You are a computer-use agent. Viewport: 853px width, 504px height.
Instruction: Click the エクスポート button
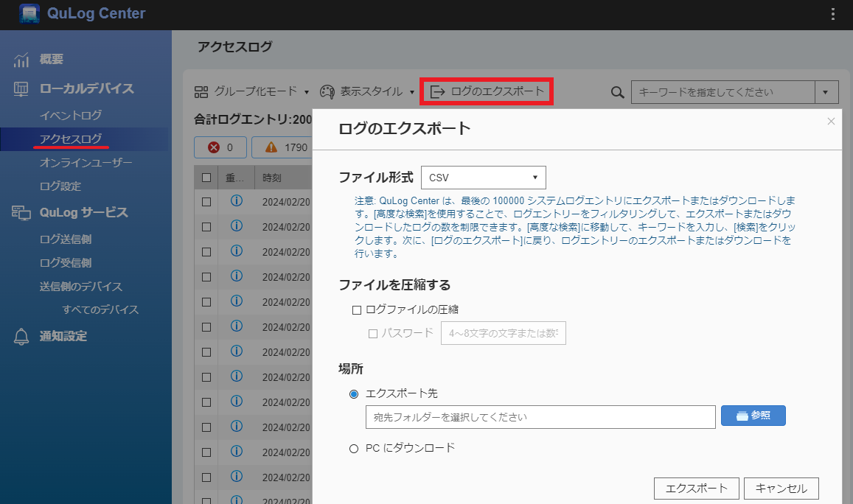[x=696, y=489]
